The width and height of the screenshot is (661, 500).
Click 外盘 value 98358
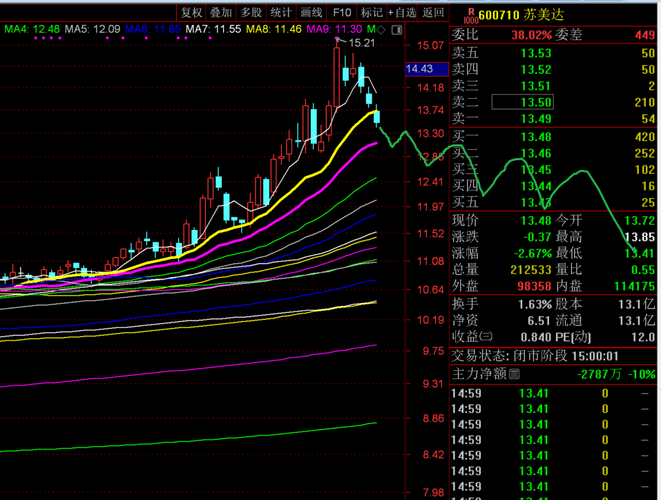(x=535, y=286)
